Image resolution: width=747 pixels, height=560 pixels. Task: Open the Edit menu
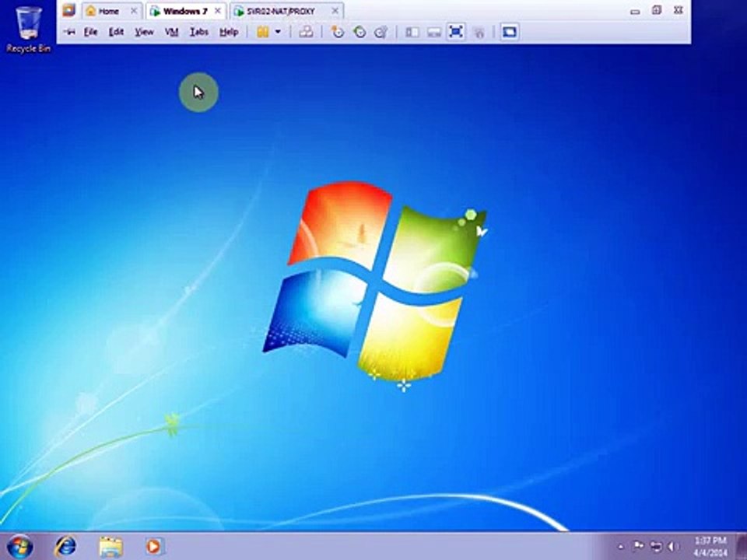coord(116,32)
